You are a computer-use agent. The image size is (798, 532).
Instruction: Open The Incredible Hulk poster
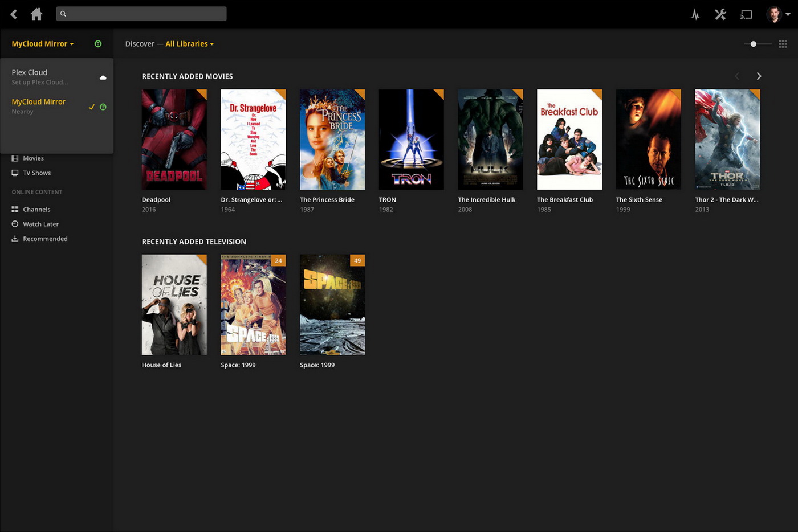point(490,140)
